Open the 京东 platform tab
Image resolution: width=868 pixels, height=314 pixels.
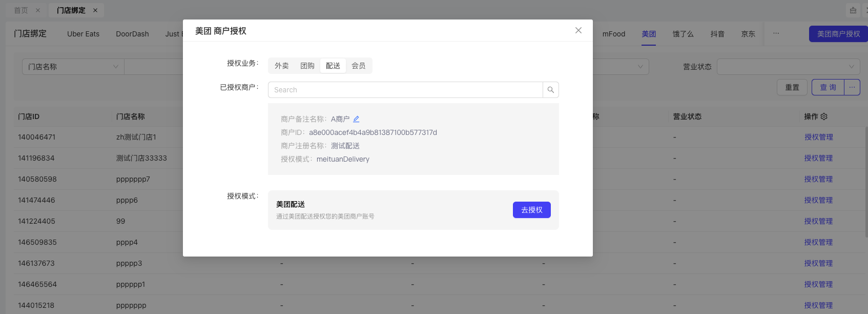coord(748,34)
